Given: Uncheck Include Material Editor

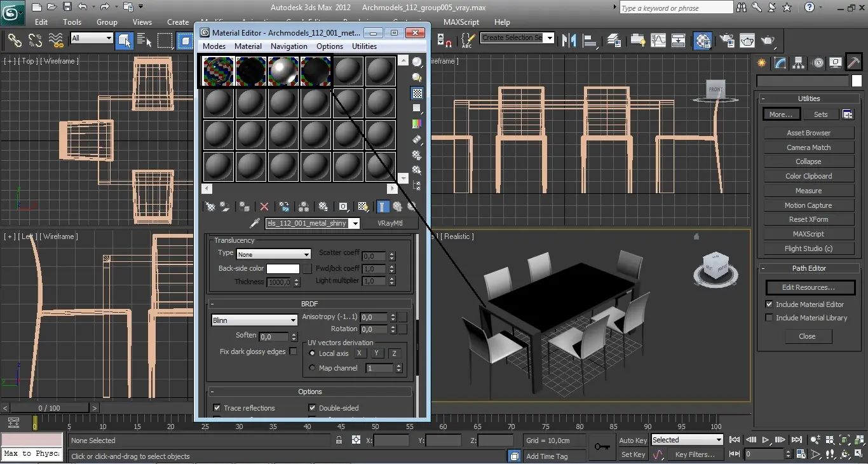Looking at the screenshot, I should pos(769,304).
